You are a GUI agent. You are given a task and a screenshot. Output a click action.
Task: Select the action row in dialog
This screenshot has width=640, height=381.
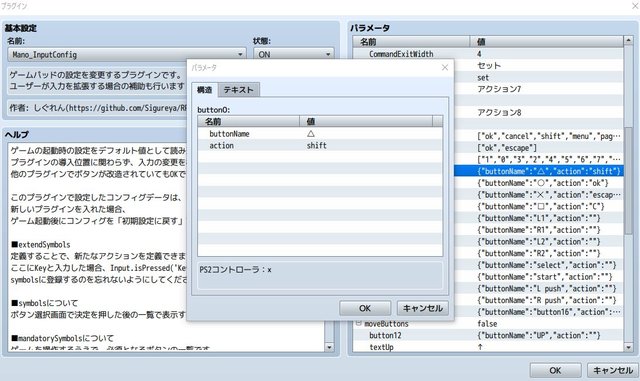[x=320, y=145]
